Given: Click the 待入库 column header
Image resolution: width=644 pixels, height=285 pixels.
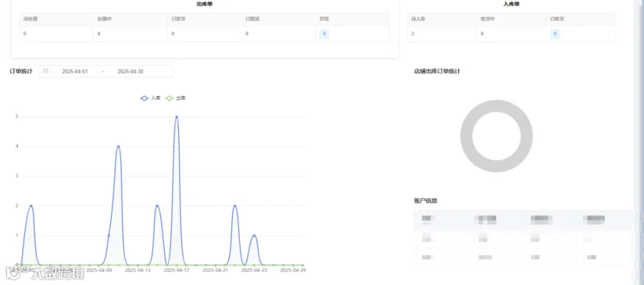Looking at the screenshot, I should click(442, 19).
